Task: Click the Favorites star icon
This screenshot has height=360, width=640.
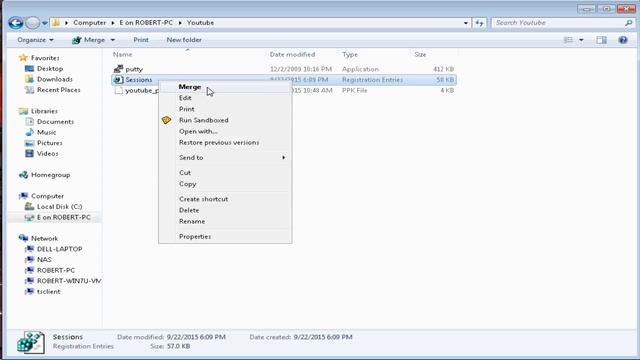Action: 23,58
